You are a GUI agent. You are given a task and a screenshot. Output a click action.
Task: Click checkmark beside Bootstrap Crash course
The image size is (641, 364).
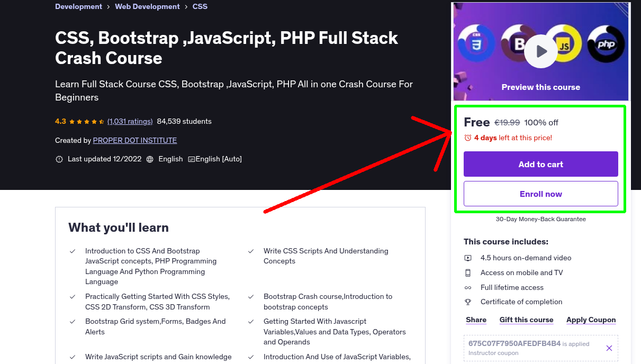point(251,297)
